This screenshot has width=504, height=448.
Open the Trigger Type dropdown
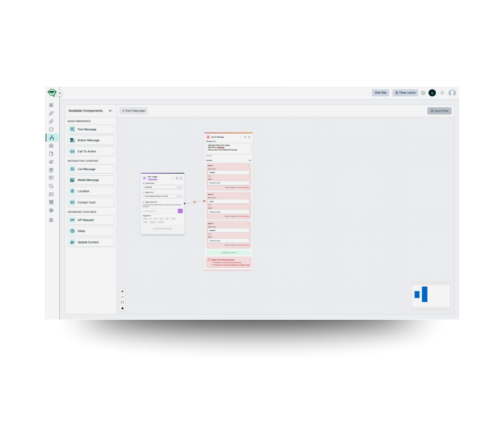pos(162,196)
